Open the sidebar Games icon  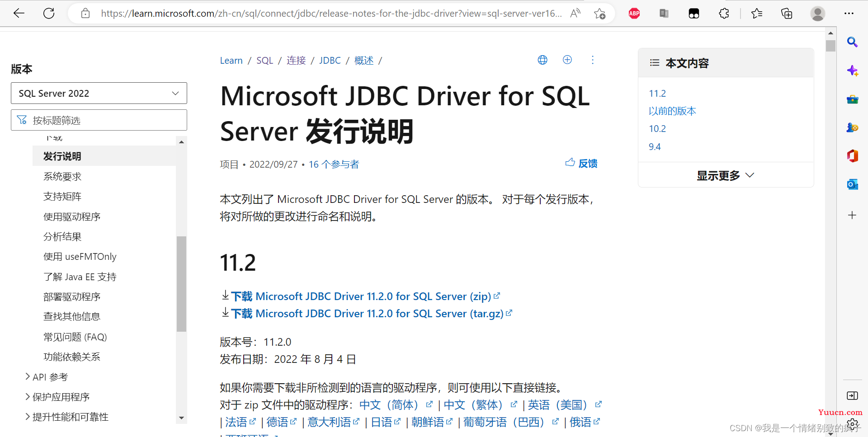[x=852, y=127]
